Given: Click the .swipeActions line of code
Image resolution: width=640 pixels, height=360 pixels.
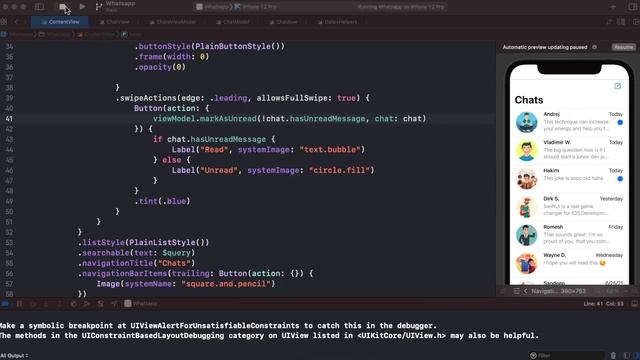Looking at the screenshot, I should coord(243,98).
